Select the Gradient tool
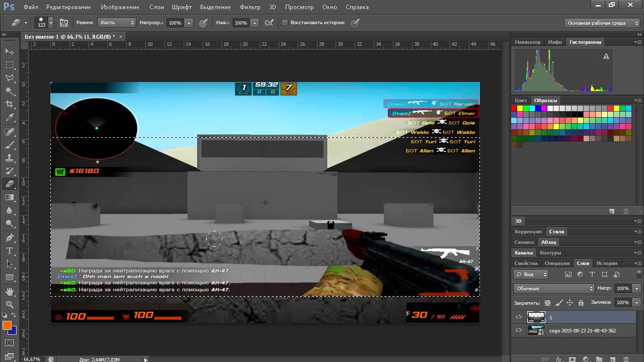This screenshot has width=644, height=362. click(x=10, y=198)
